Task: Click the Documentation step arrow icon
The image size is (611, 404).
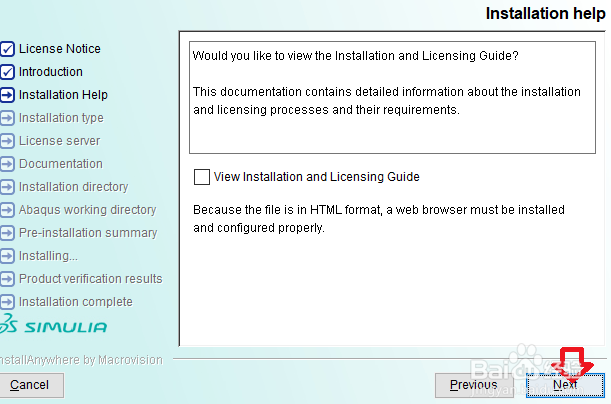Action: [x=8, y=164]
